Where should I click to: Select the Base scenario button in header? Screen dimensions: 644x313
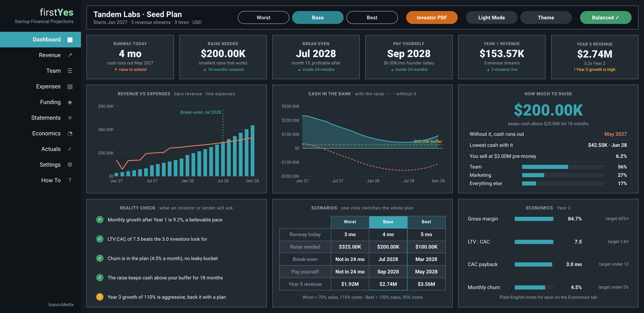[x=318, y=17]
